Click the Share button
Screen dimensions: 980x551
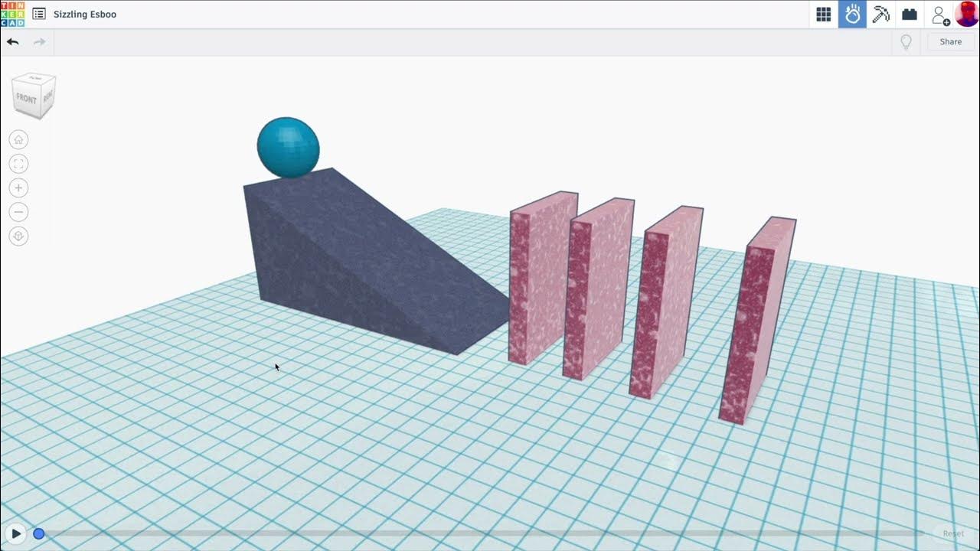950,42
